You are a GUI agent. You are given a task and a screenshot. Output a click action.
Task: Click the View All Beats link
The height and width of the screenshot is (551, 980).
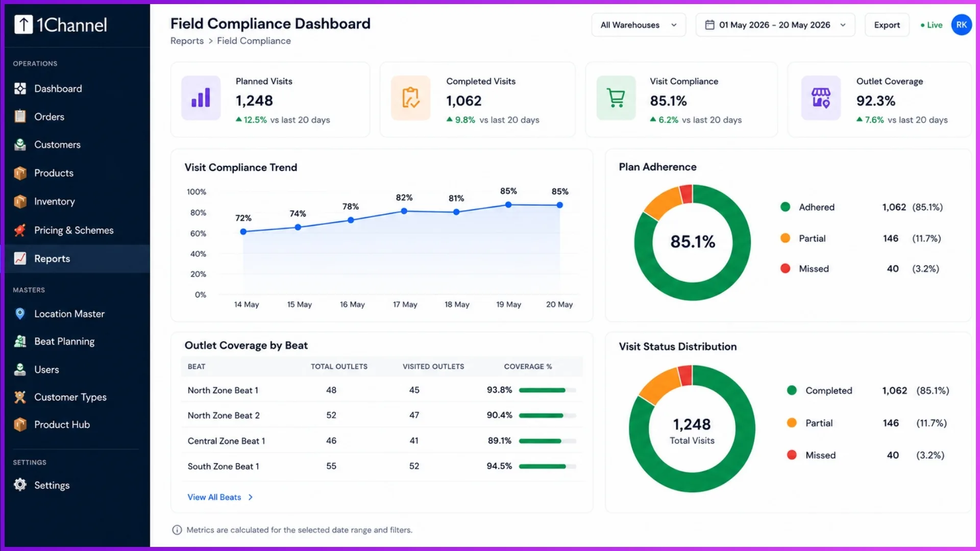[214, 497]
